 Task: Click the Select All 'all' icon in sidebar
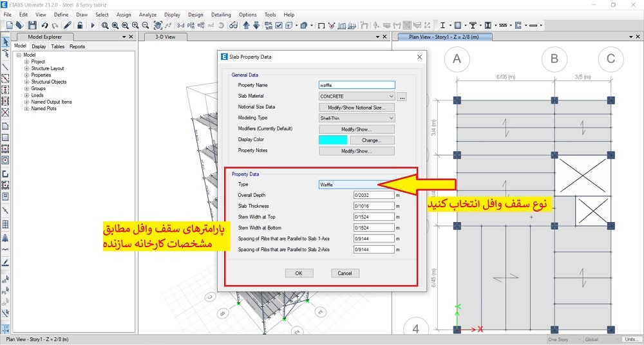point(5,280)
